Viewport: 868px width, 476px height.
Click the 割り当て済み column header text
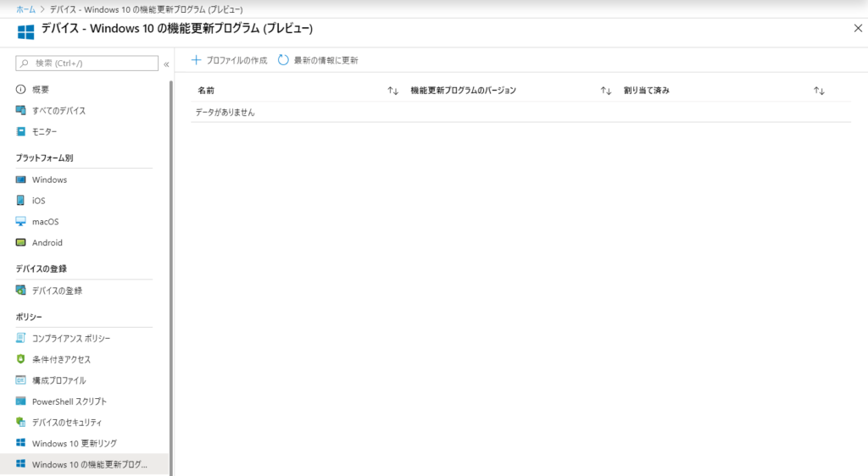click(x=647, y=91)
